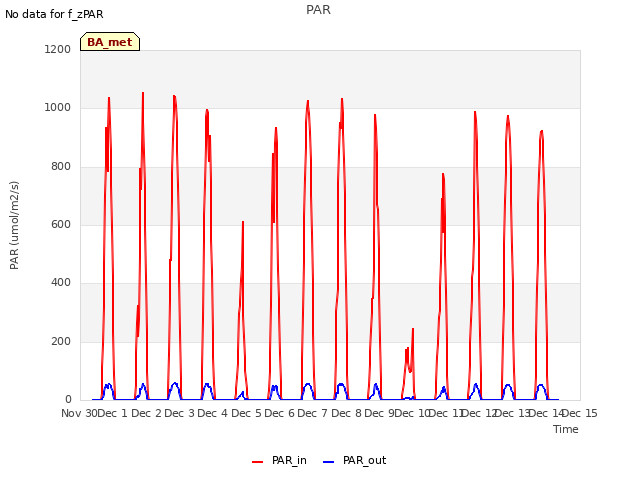Click the PAR_out legend entry
This screenshot has height=480, width=640.
354,460
